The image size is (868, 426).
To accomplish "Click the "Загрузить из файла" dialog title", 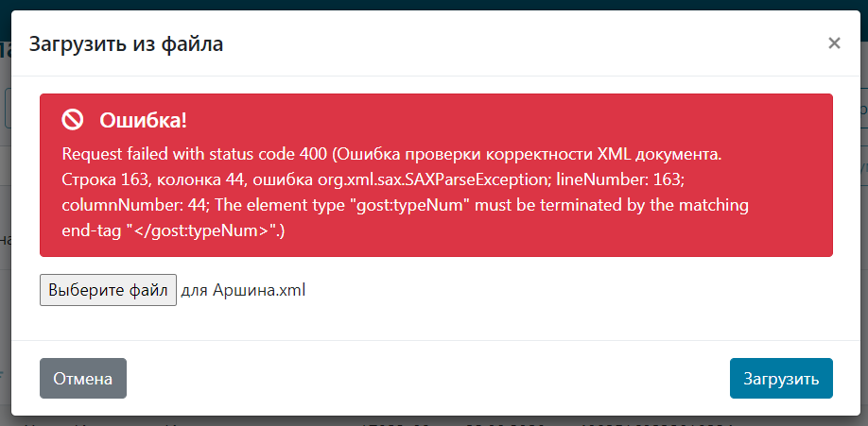I will 126,43.
